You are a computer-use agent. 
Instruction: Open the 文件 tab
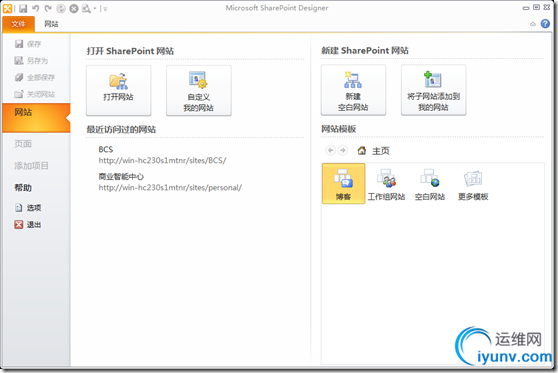point(19,24)
